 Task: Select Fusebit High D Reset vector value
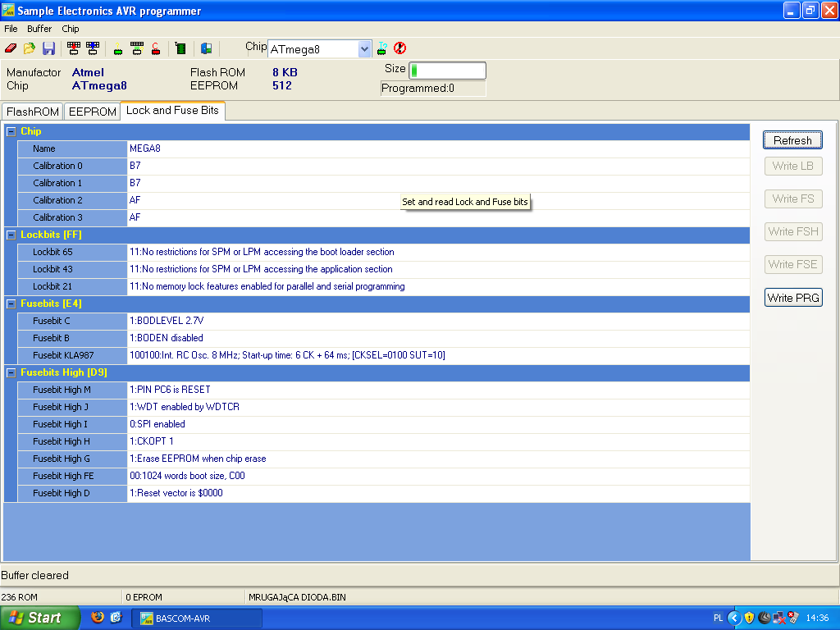438,493
